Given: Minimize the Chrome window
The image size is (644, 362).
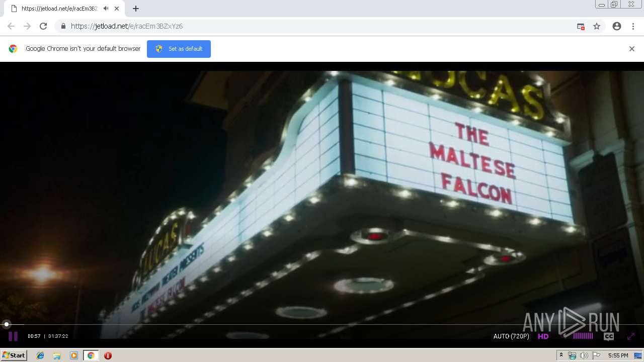Looking at the screenshot, I should (601, 5).
